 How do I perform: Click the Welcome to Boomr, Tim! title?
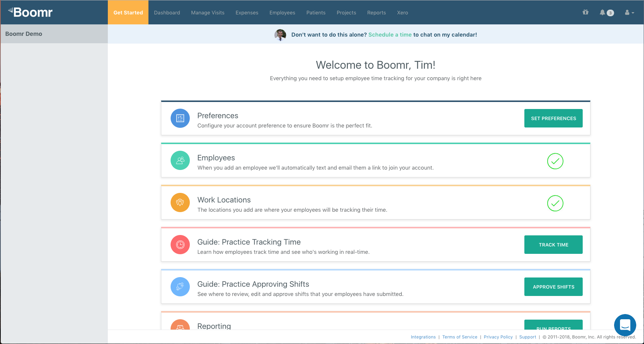(376, 65)
